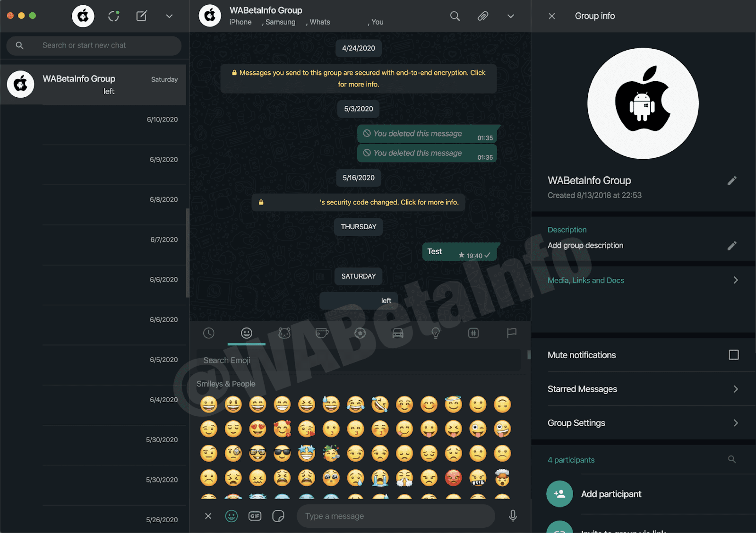The height and width of the screenshot is (533, 756).
Task: Click the status refresh icon in the sidebar
Action: 113,16
